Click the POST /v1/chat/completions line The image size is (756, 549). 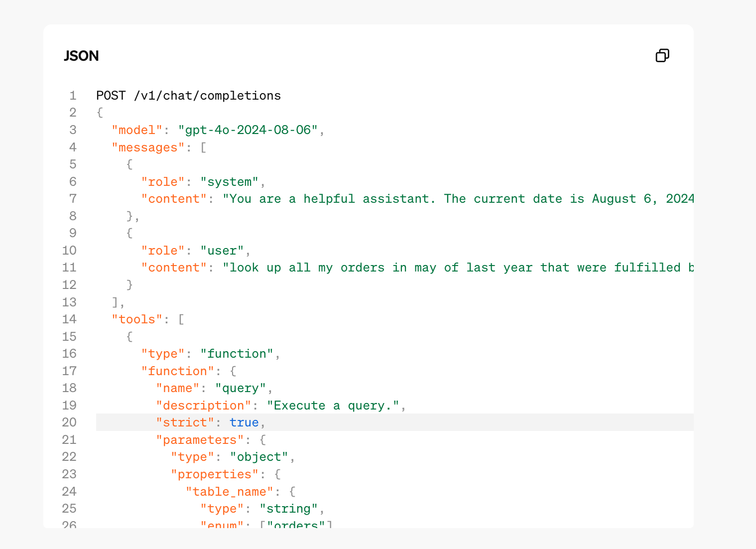tap(188, 96)
